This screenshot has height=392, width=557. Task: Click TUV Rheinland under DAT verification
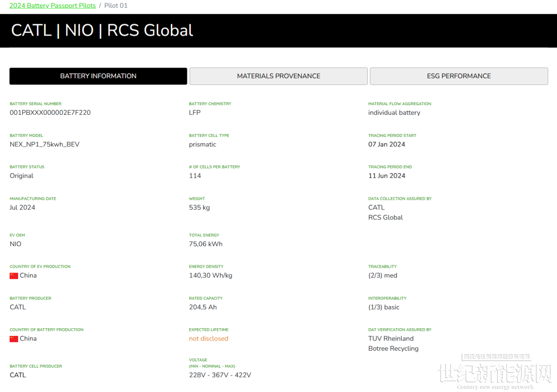[391, 339]
